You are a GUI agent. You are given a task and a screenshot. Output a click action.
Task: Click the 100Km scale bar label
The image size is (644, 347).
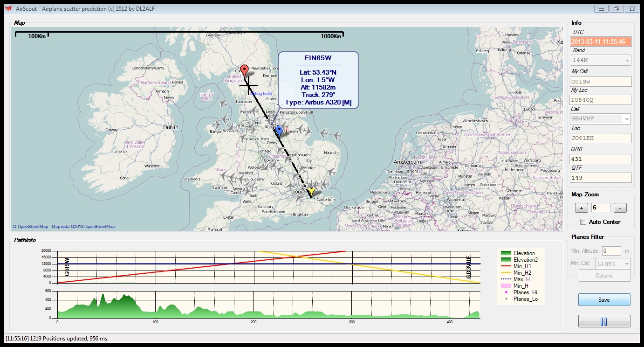(37, 36)
